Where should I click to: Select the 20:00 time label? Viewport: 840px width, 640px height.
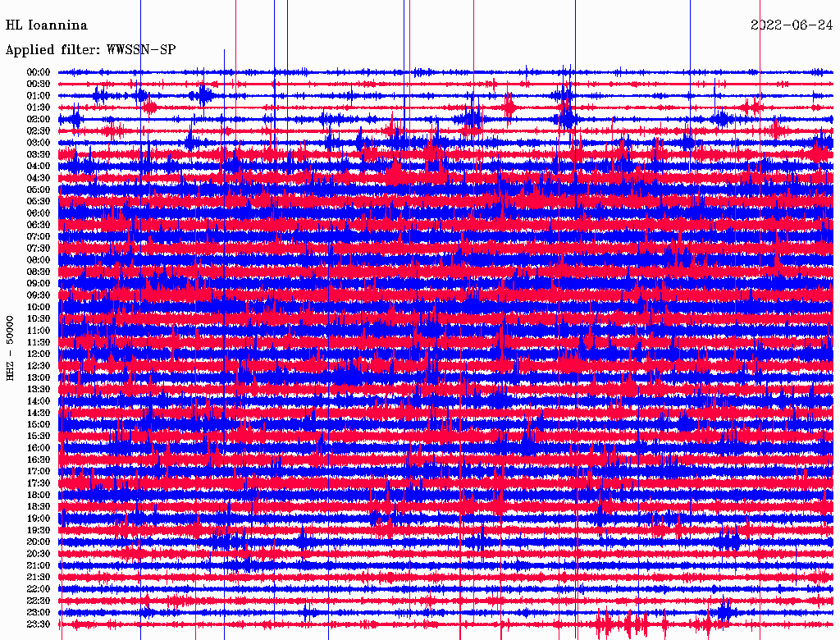click(38, 542)
